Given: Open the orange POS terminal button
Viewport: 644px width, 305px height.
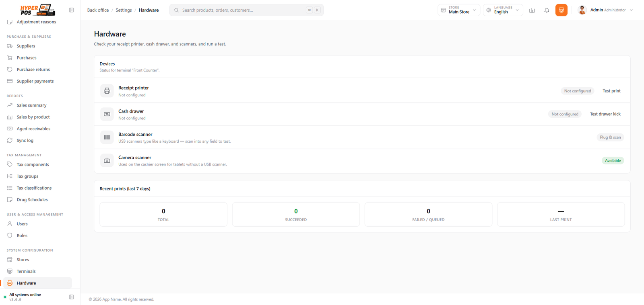Looking at the screenshot, I should click(561, 10).
